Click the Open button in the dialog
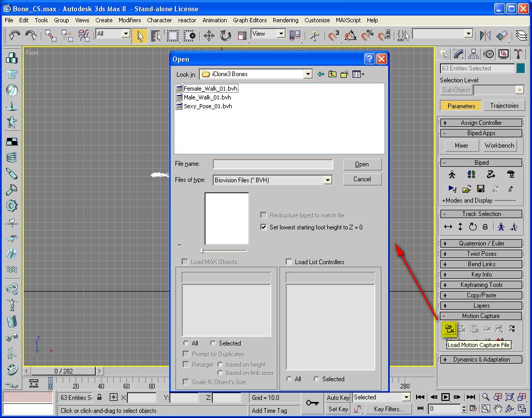The width and height of the screenshot is (532, 418). point(362,164)
